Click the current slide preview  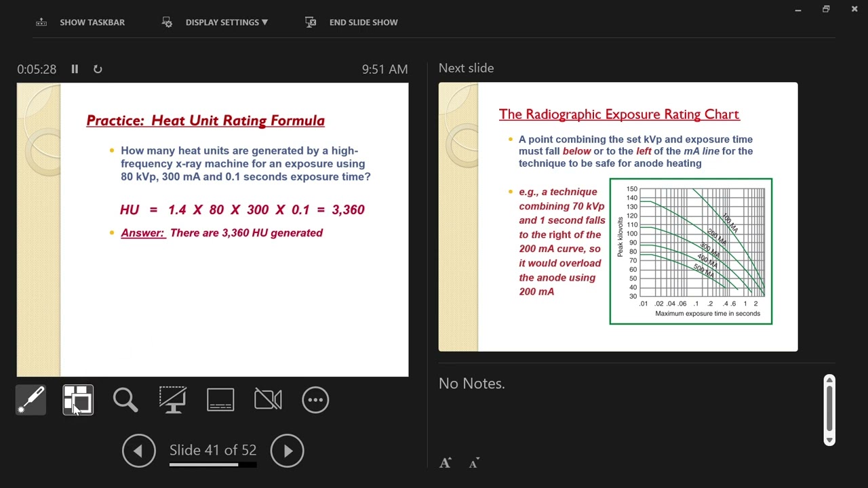pos(212,230)
